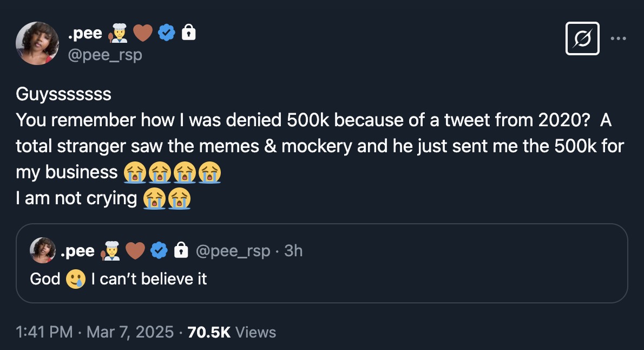
Task: Click the "70.5K Views" count
Action: pos(232,332)
